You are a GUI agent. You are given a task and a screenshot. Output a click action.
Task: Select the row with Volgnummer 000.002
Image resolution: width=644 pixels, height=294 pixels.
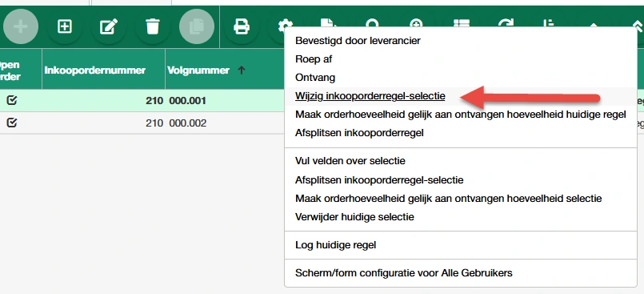[142, 123]
